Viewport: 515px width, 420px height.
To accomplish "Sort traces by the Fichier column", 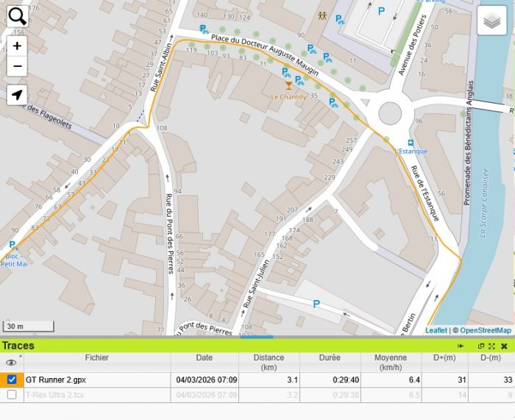I will (x=96, y=358).
